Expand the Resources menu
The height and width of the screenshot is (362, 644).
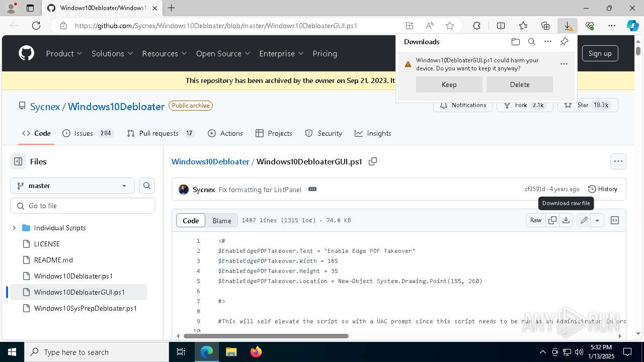[165, 53]
